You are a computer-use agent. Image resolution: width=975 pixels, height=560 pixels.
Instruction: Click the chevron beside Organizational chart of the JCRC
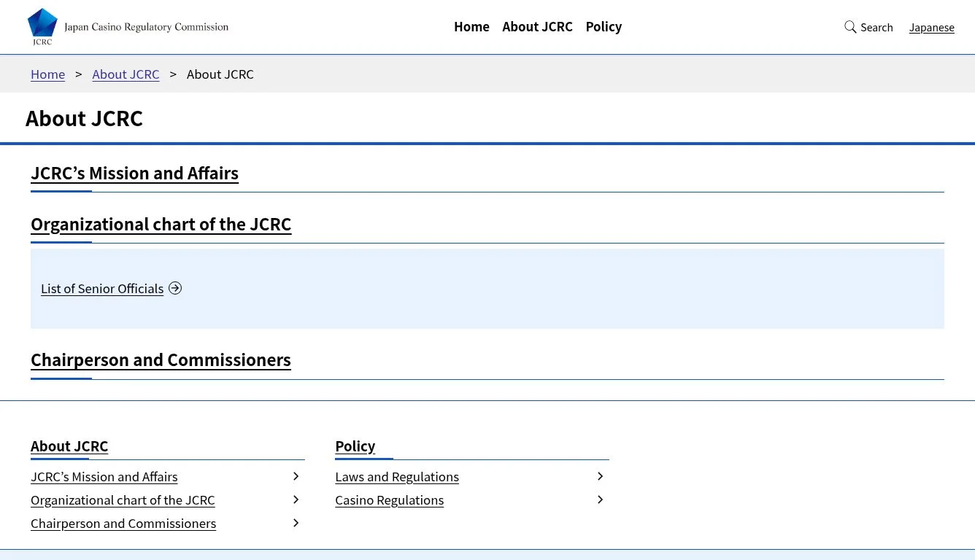click(x=296, y=499)
